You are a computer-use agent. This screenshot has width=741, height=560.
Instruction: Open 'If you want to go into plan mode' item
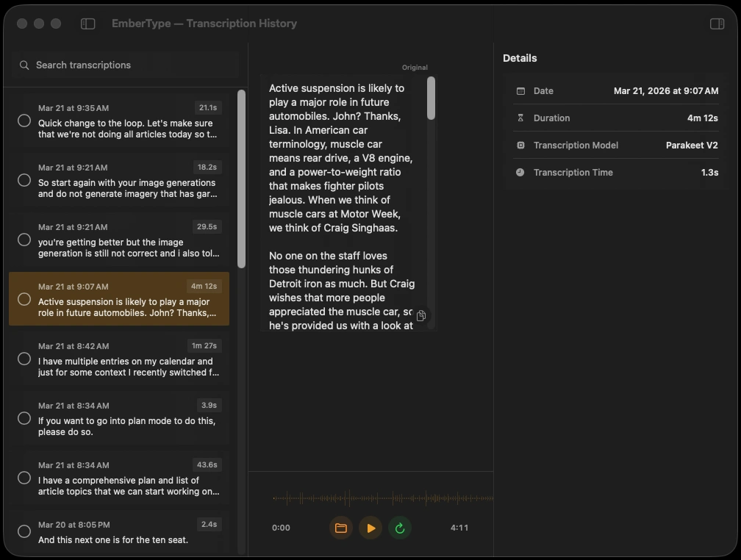[119, 419]
